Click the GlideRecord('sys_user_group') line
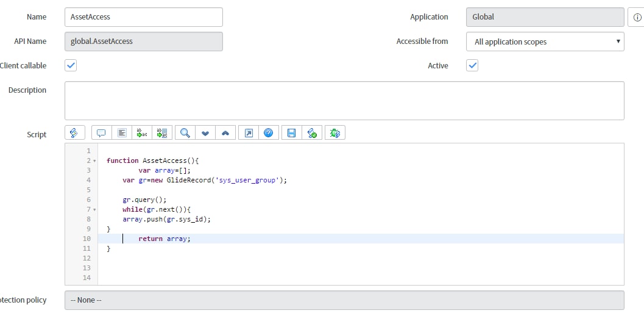 [x=205, y=180]
